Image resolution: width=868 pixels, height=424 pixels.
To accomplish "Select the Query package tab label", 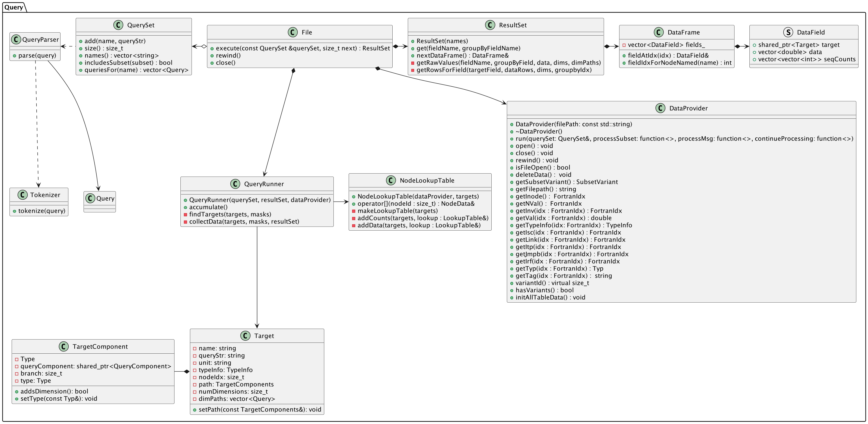I will click(14, 7).
